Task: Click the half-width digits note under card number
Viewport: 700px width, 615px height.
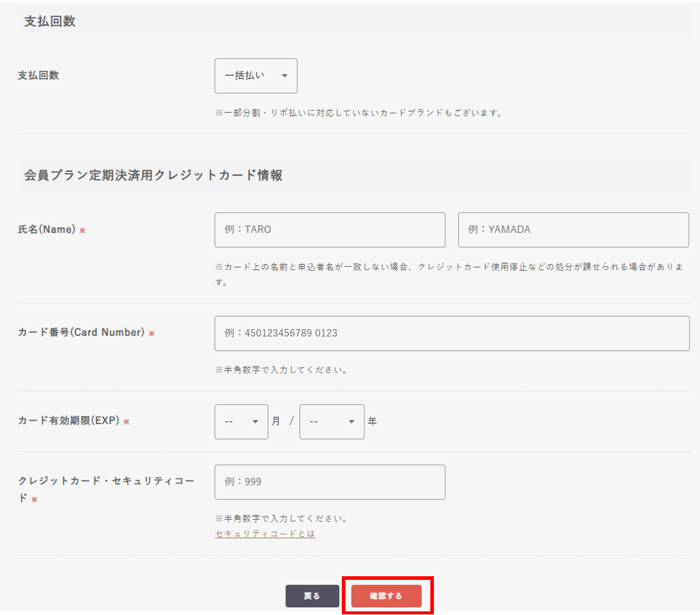Action: pyautogui.click(x=281, y=370)
